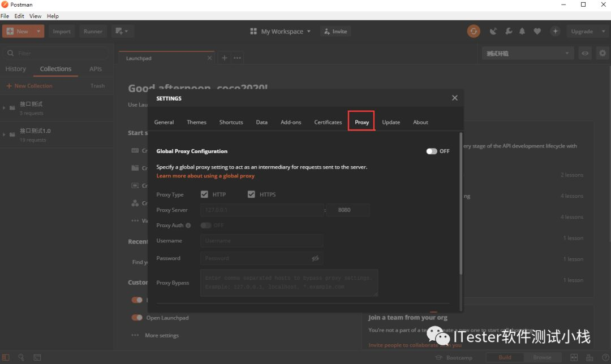611x364 pixels.
Task: Open the Upgrade dropdown arrow
Action: click(603, 31)
